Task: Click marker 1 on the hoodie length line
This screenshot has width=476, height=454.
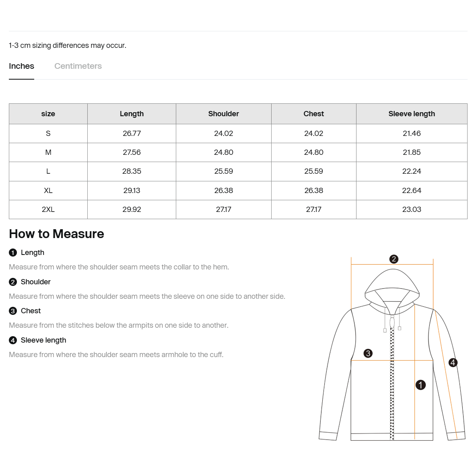Action: pos(420,385)
